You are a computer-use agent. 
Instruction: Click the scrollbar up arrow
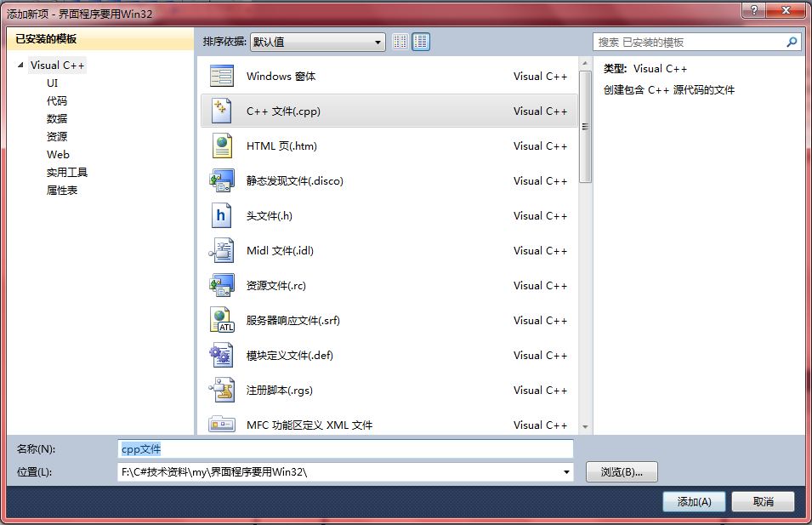coord(585,63)
